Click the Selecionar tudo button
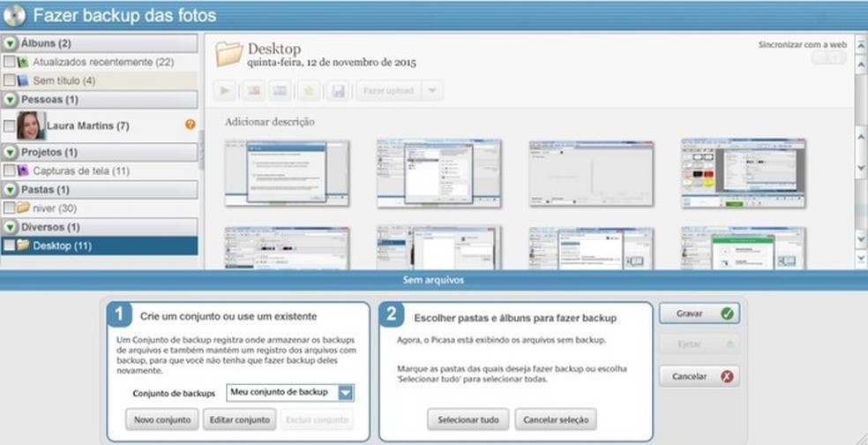Screen dimensions: 868x445 pos(468,419)
